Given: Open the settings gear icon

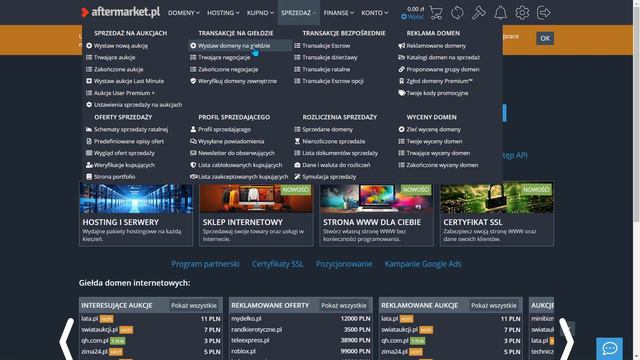Looking at the screenshot, I should [522, 13].
